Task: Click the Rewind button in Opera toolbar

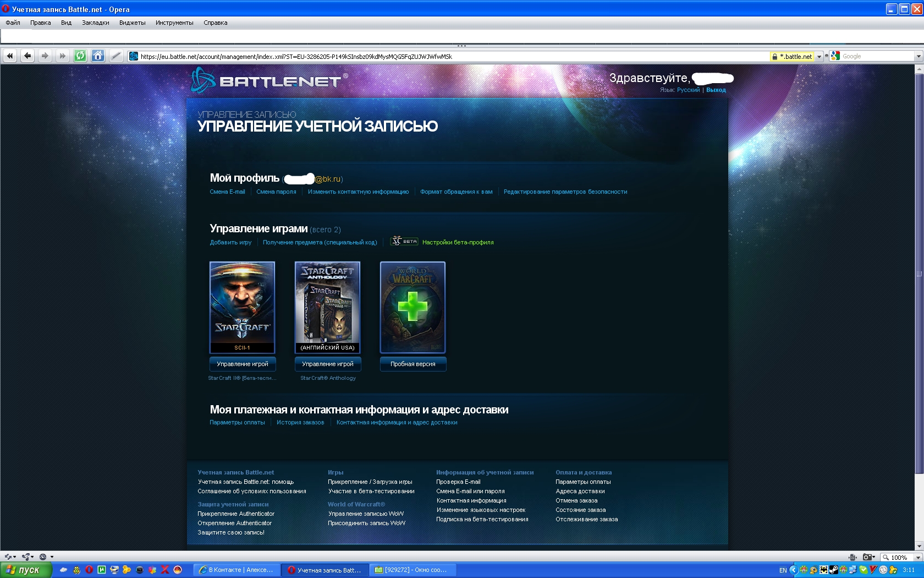Action: coord(10,56)
